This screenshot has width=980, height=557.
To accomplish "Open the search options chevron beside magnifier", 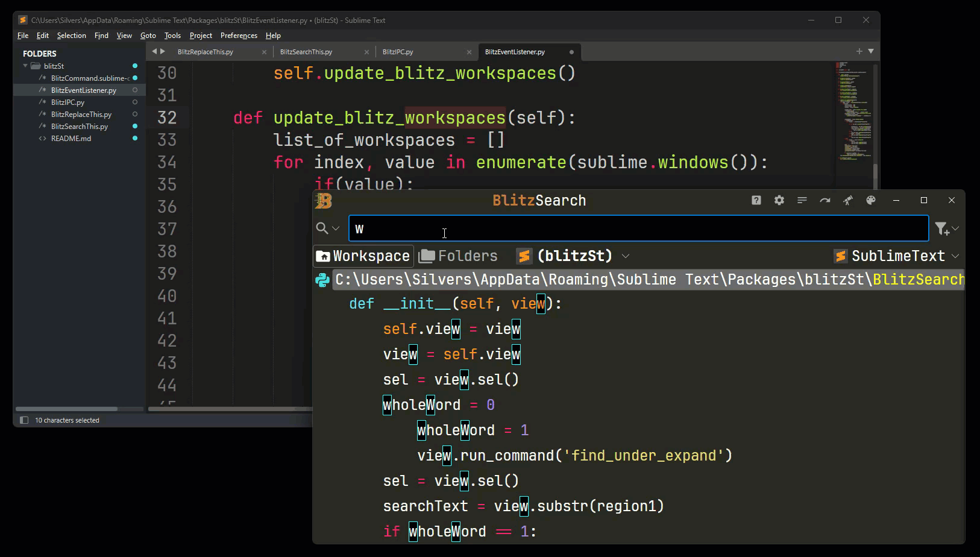I will (336, 228).
